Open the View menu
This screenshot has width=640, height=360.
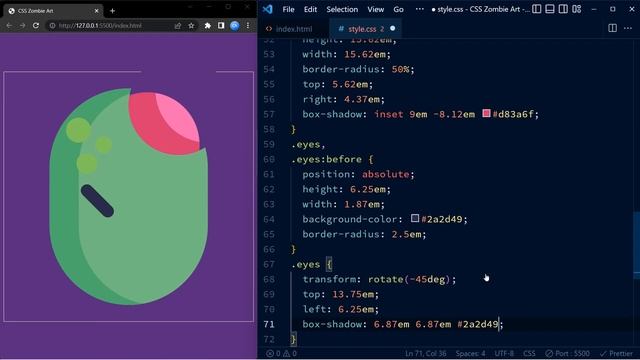click(x=376, y=9)
